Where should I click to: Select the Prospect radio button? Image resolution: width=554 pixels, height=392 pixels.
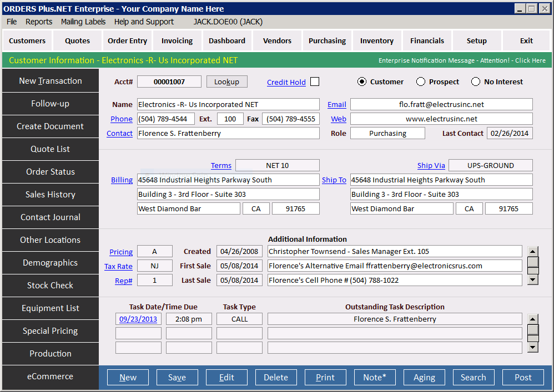420,82
